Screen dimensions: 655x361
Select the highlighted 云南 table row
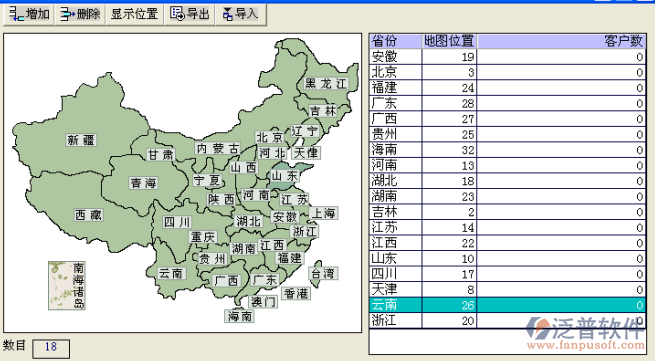(508, 305)
